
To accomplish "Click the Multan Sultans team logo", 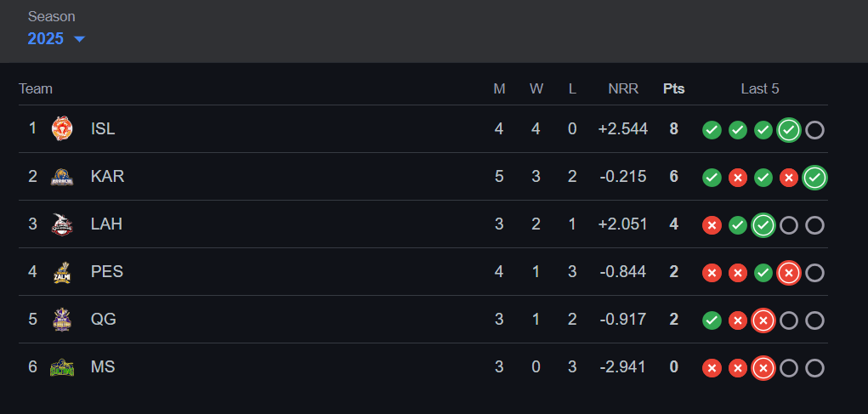I will click(61, 367).
